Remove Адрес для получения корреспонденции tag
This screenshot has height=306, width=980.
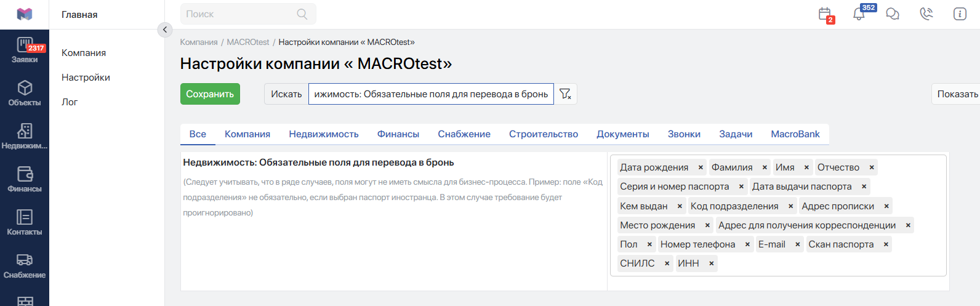908,225
